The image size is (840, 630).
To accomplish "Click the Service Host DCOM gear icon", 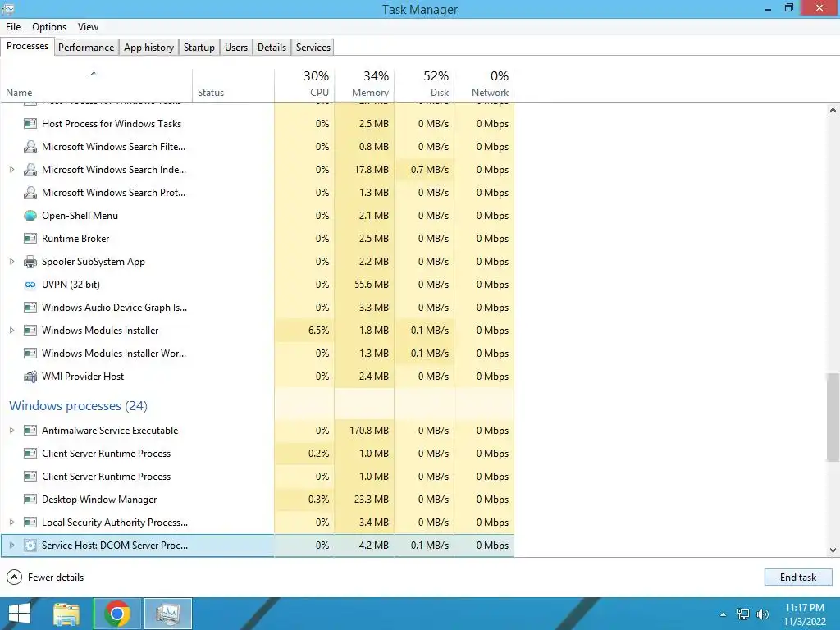I will 30,546.
